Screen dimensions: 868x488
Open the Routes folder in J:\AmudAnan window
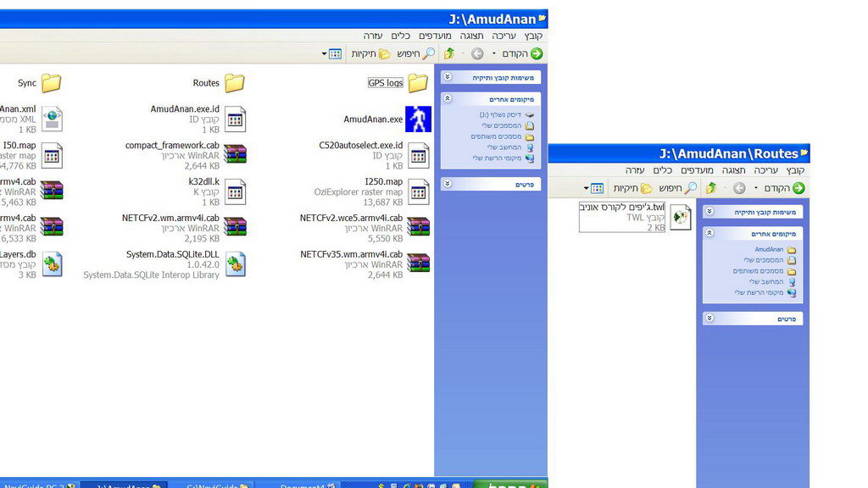point(234,83)
